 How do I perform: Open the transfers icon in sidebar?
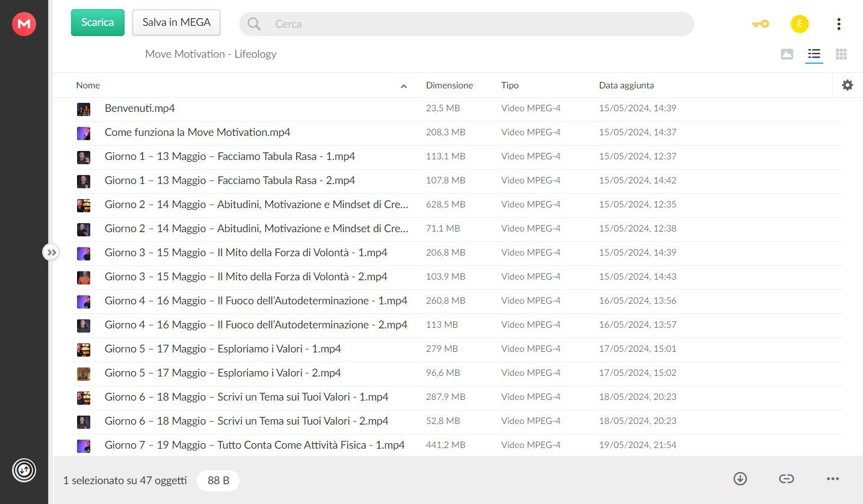[24, 470]
